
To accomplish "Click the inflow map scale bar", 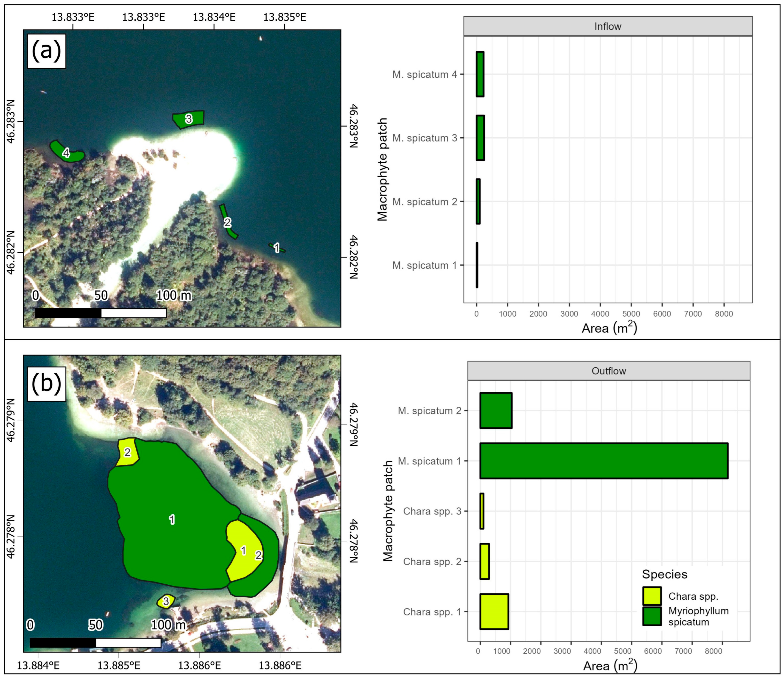I will click(101, 313).
